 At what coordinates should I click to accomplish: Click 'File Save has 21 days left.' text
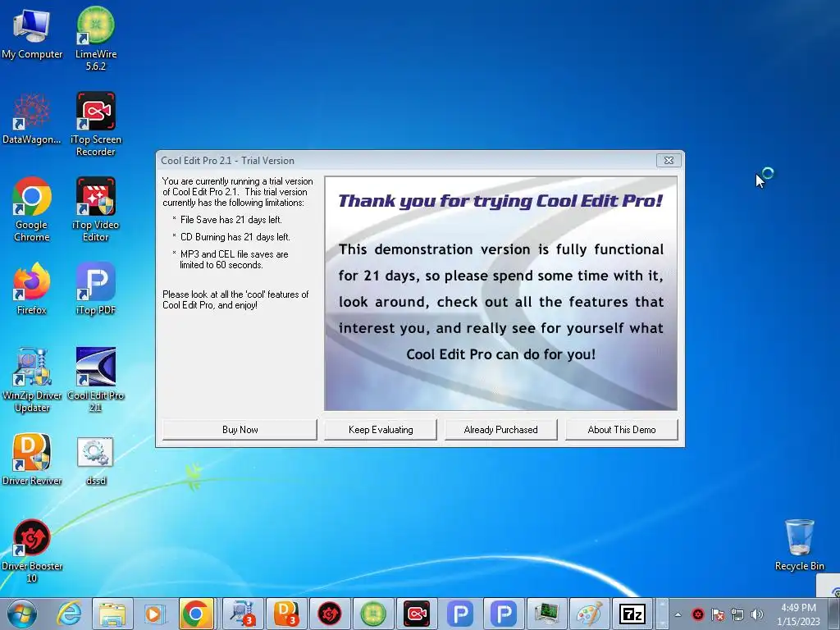(x=231, y=220)
